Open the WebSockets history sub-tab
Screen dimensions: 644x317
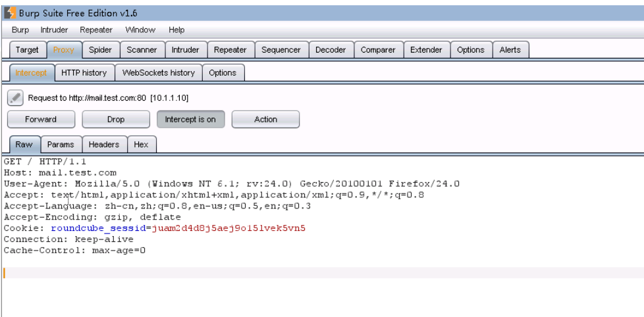(159, 72)
